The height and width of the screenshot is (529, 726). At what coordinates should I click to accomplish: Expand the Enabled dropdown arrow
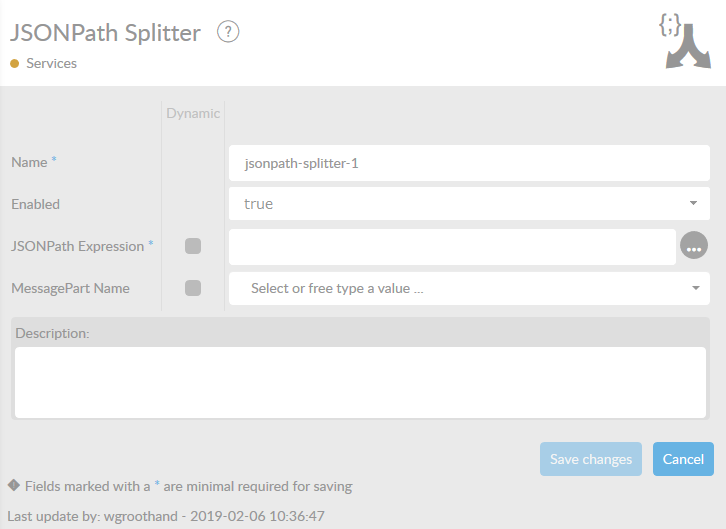(x=693, y=203)
